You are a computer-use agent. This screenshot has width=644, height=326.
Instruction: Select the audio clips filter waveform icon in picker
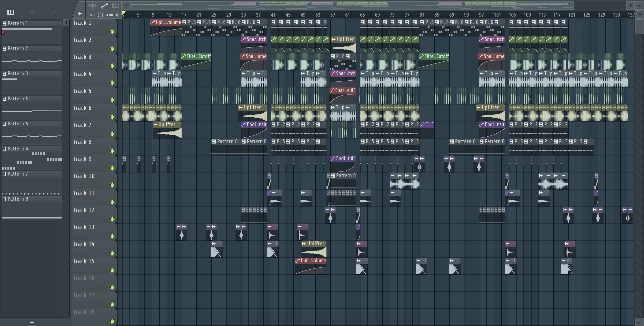coord(32,12)
